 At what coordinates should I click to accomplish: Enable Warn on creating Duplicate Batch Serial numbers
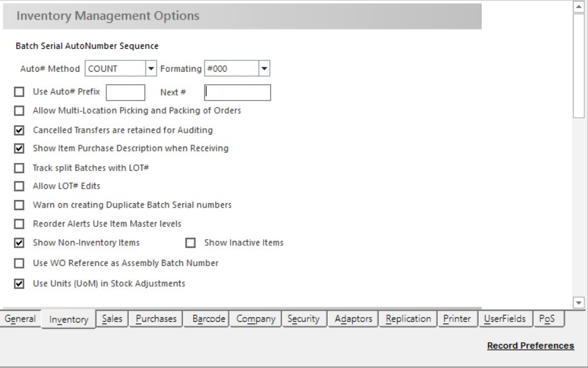[x=19, y=205]
